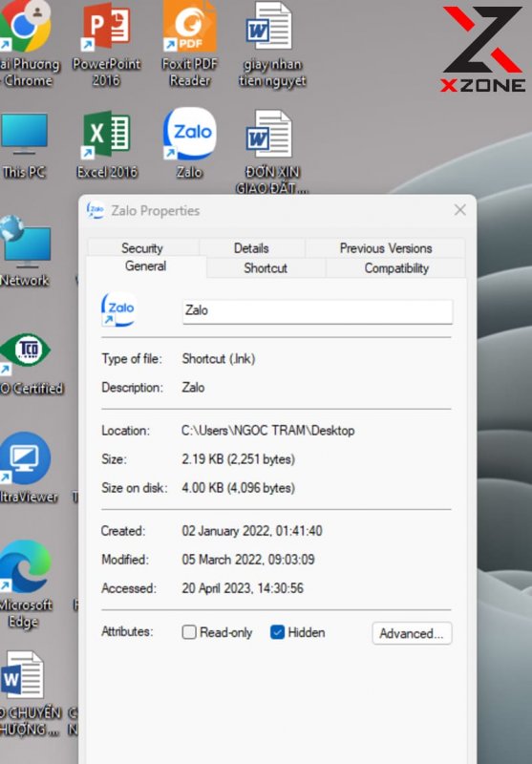Tick the Read-only attribute checkbox
The width and height of the screenshot is (532, 764).
[x=189, y=632]
